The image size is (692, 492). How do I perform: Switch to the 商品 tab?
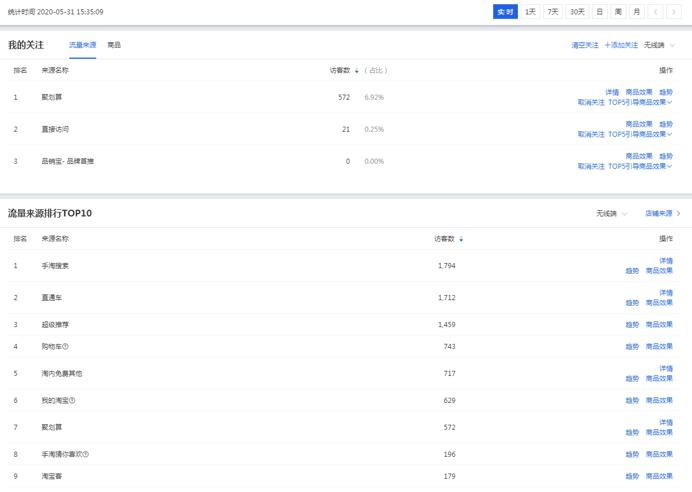pyautogui.click(x=114, y=46)
